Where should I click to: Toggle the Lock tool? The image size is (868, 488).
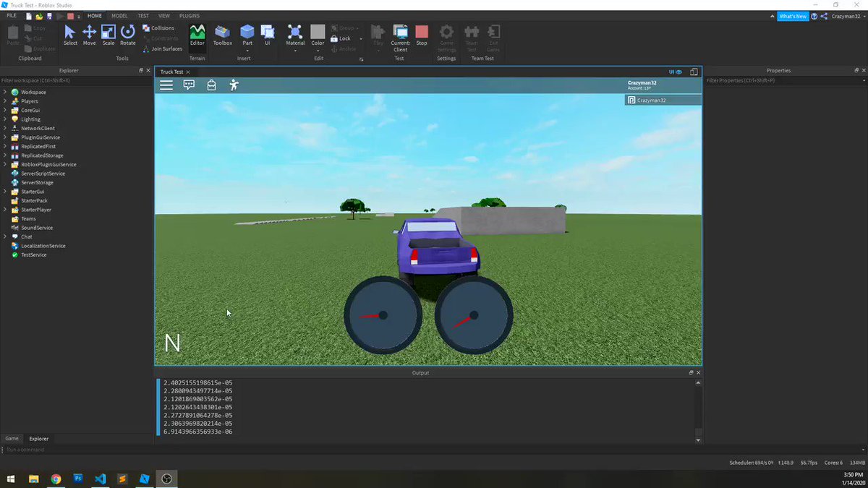click(x=341, y=38)
